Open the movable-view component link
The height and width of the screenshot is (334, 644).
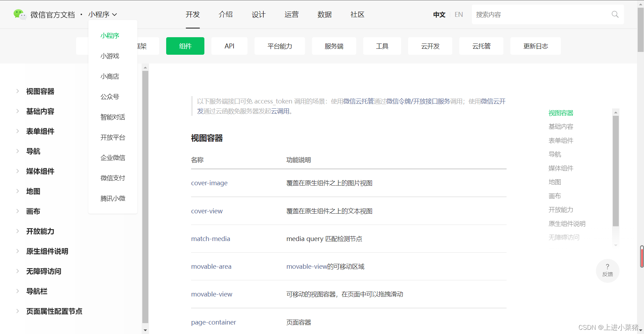pyautogui.click(x=212, y=294)
